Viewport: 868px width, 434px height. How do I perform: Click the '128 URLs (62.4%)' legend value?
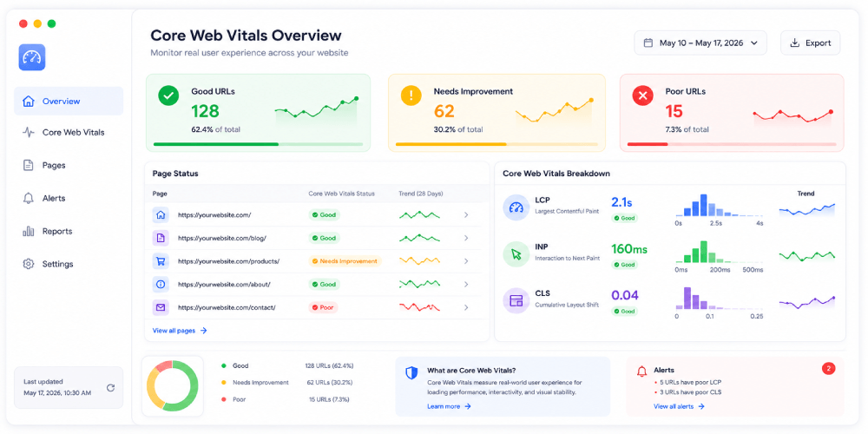[329, 366]
